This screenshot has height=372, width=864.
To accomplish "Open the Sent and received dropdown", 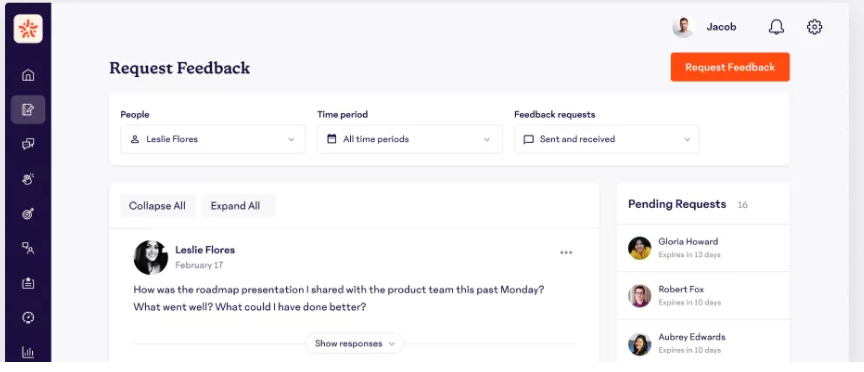I will pos(607,139).
